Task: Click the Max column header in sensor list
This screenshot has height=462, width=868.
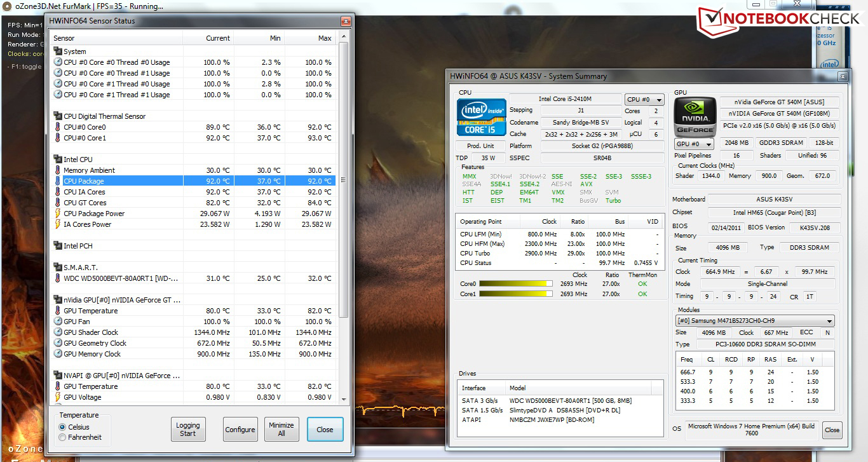Action: point(310,38)
